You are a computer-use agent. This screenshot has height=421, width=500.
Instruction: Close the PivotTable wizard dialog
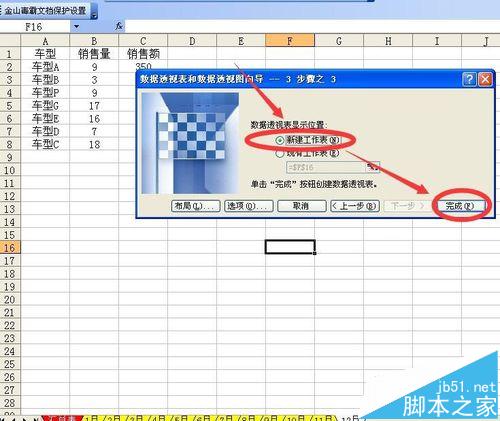[485, 79]
